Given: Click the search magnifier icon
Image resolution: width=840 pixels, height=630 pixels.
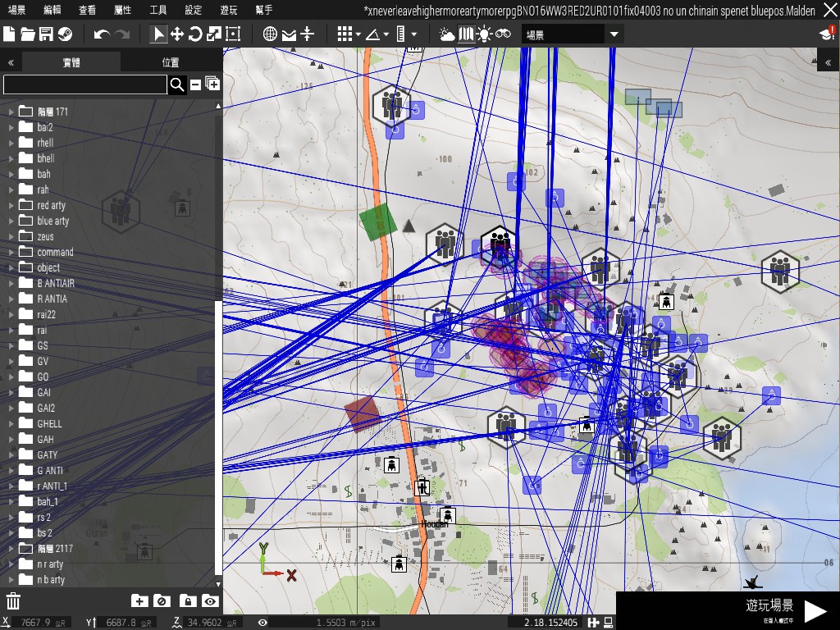Looking at the screenshot, I should (177, 84).
